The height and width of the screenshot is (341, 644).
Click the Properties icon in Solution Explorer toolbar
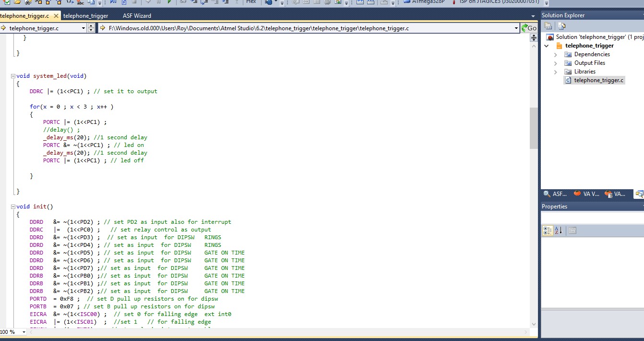(x=548, y=26)
